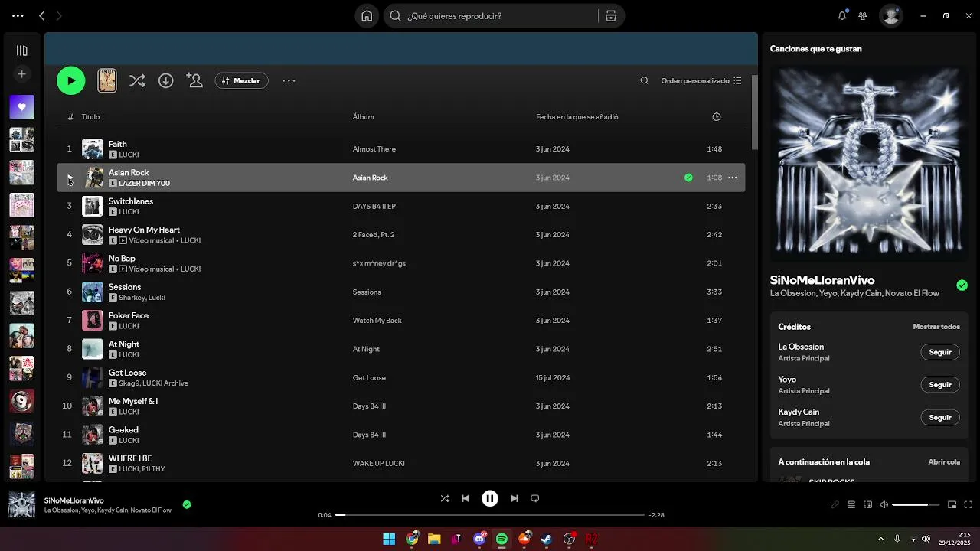Play the playlist with the green play button

(x=71, y=80)
